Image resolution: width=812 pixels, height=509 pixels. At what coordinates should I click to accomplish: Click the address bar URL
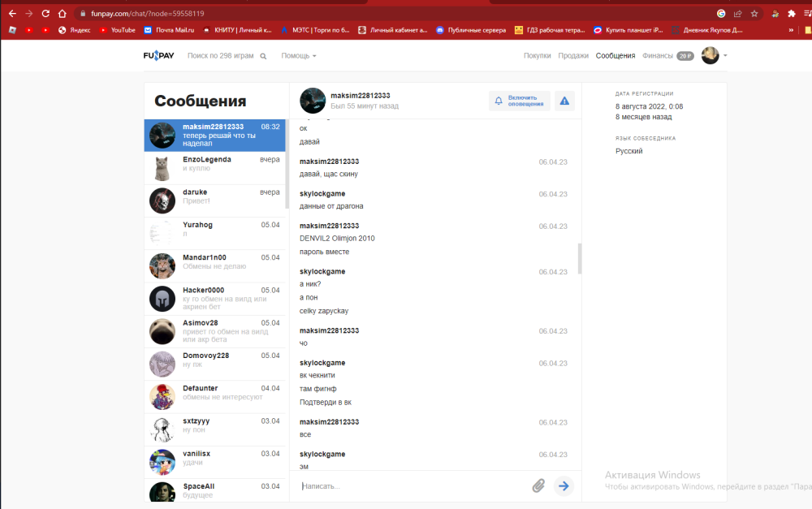click(148, 14)
